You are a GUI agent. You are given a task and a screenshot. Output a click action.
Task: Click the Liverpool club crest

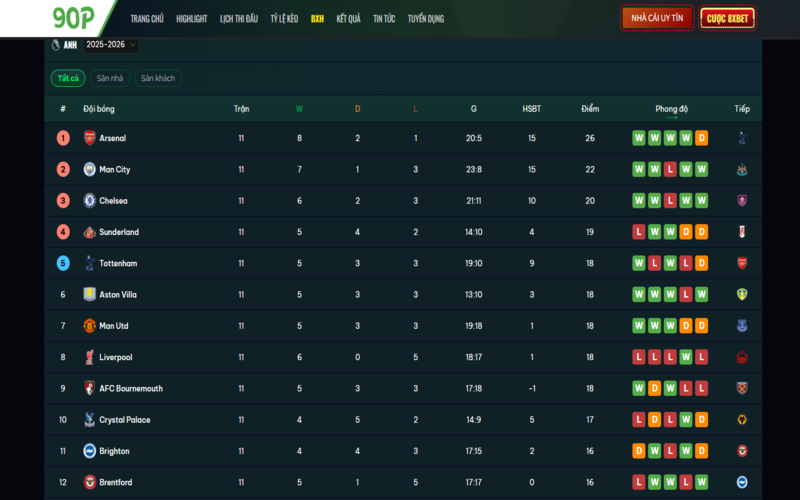tap(90, 357)
